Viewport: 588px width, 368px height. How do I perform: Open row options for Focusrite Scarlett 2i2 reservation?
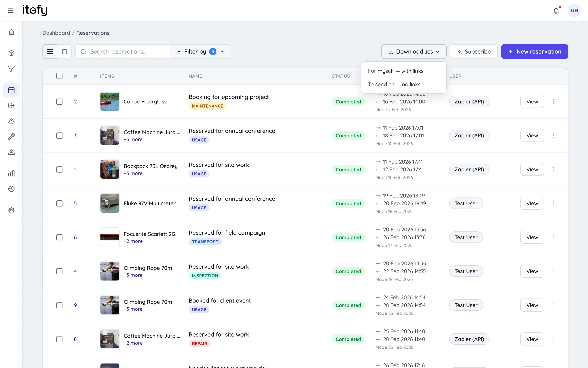click(553, 237)
